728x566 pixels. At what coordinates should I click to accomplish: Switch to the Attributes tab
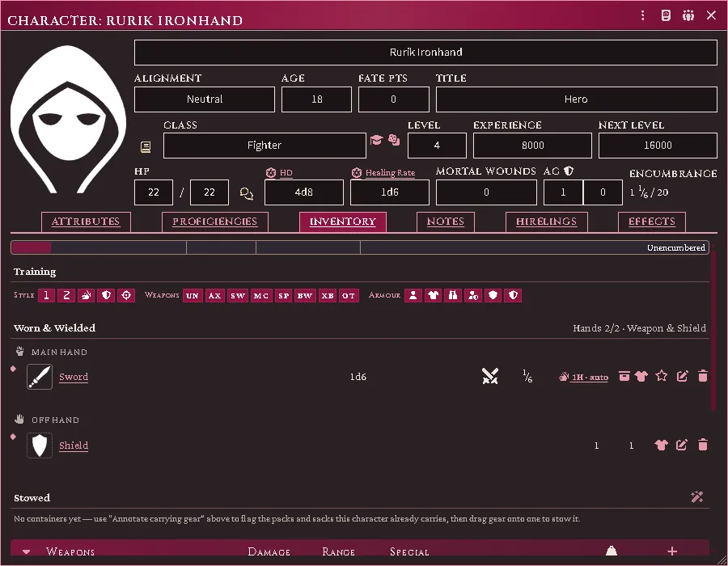[86, 222]
